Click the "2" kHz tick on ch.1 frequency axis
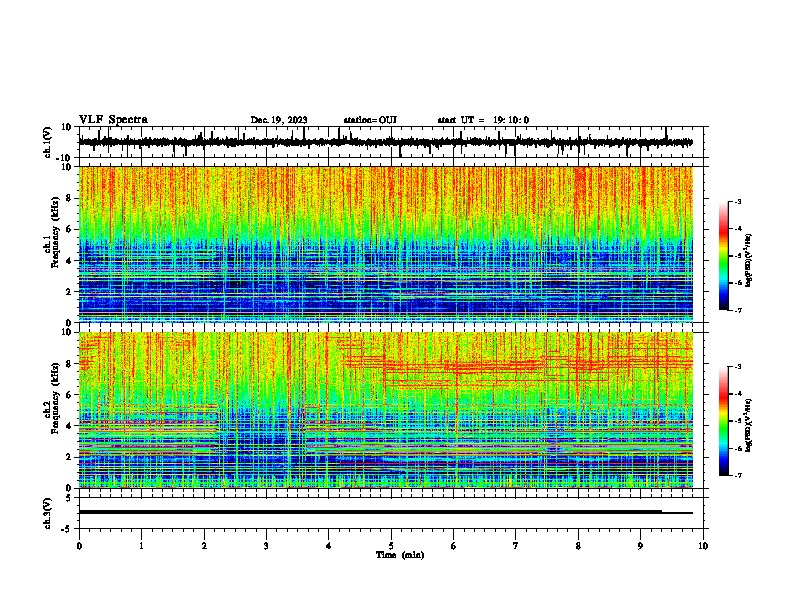792x612 pixels. [x=70, y=292]
